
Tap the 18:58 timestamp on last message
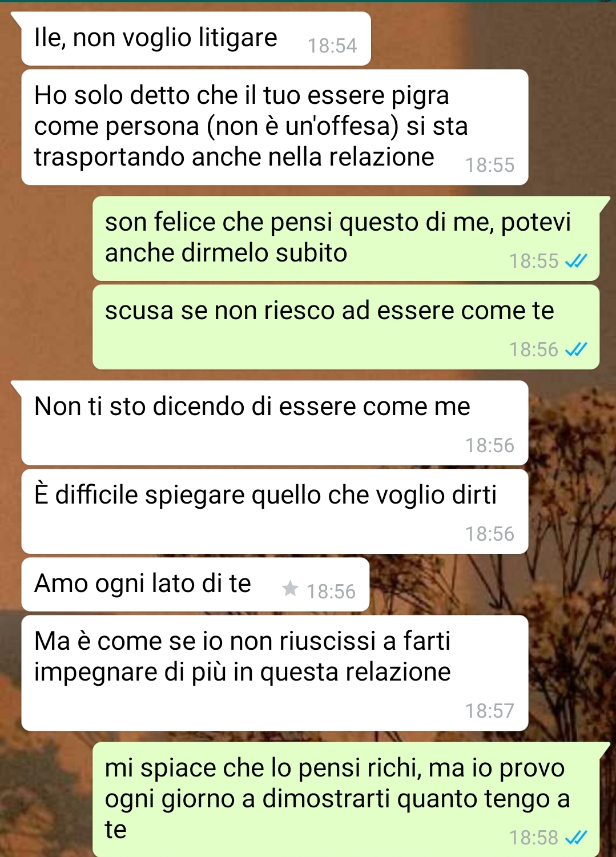pyautogui.click(x=534, y=838)
